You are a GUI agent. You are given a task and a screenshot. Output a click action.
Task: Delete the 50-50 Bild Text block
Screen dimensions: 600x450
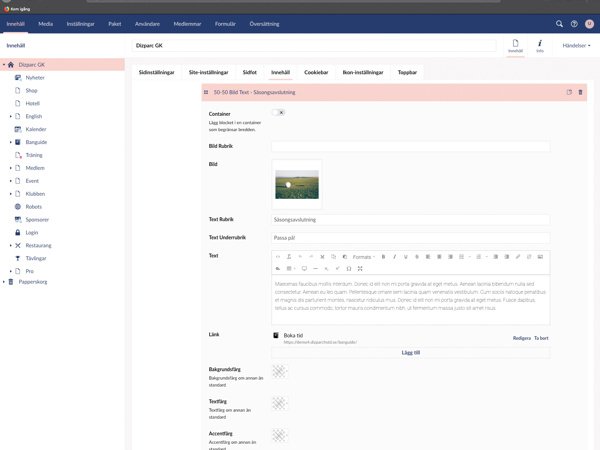(580, 92)
